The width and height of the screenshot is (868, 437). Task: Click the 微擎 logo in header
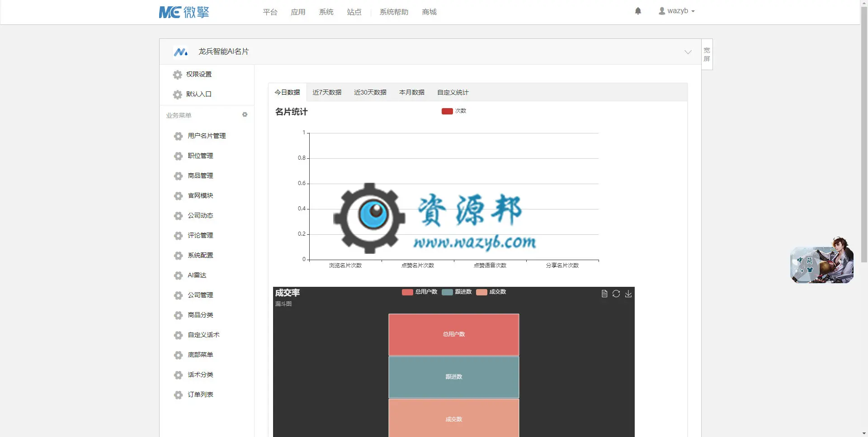184,12
